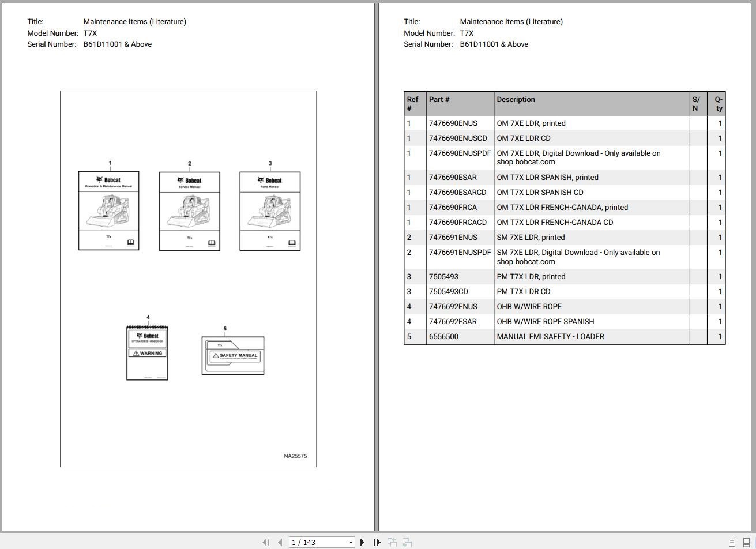Click drawing number NA25575
756x549 pixels.
[x=295, y=456]
